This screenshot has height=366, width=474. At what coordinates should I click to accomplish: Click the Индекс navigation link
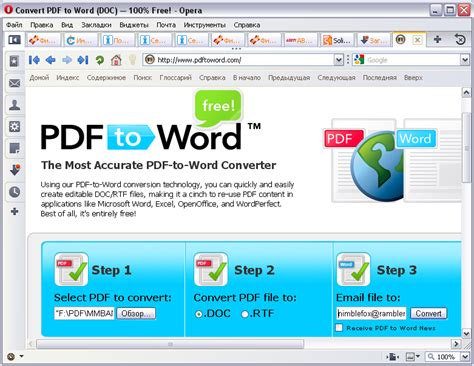pyautogui.click(x=68, y=78)
